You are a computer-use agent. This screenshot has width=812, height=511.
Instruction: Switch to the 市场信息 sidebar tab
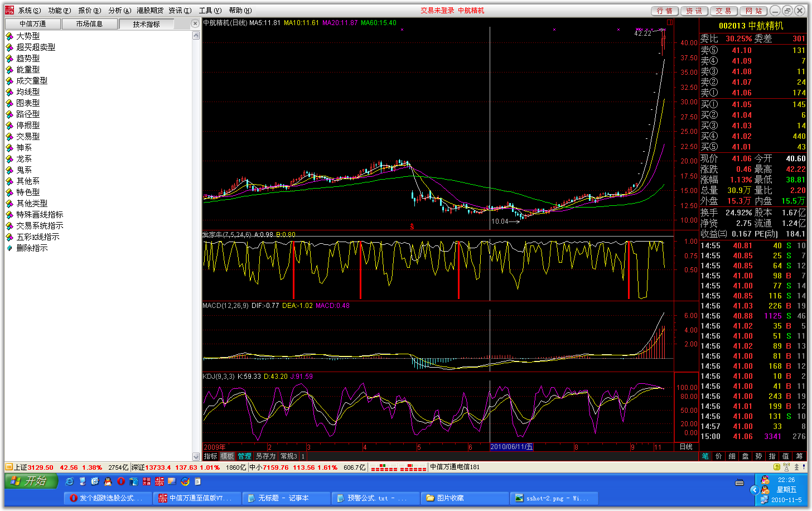pos(90,24)
